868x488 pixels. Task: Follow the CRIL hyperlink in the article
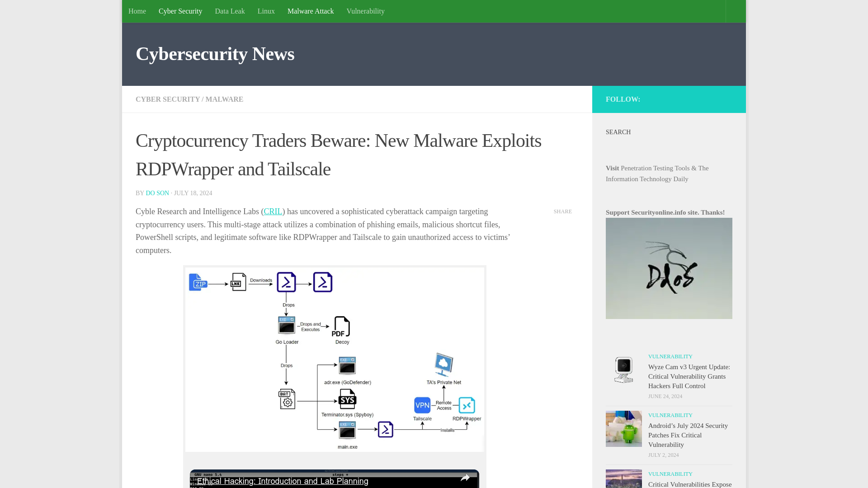point(273,211)
